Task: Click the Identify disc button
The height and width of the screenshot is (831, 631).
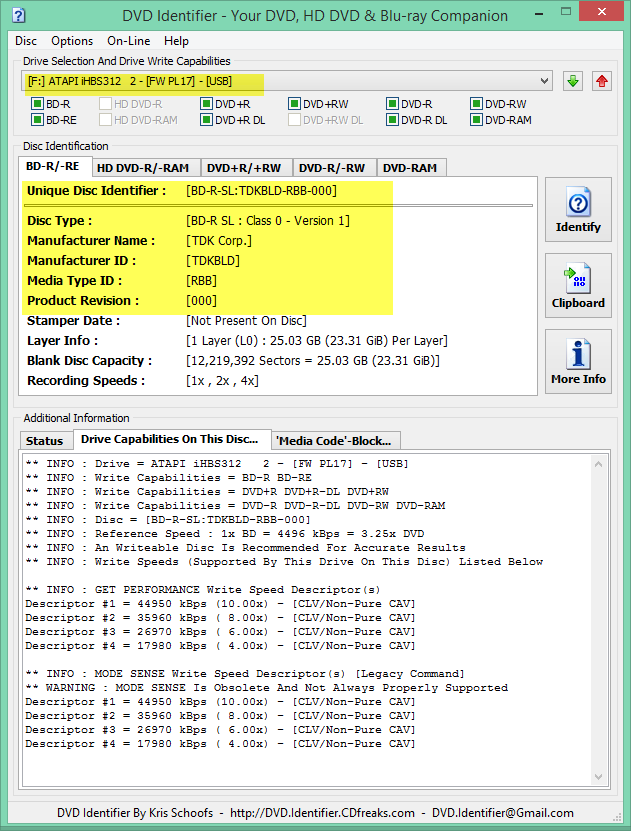Action: [x=578, y=210]
